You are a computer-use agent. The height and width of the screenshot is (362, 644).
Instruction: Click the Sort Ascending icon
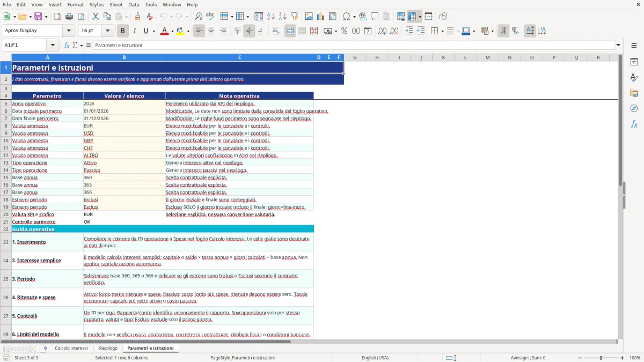click(x=271, y=17)
